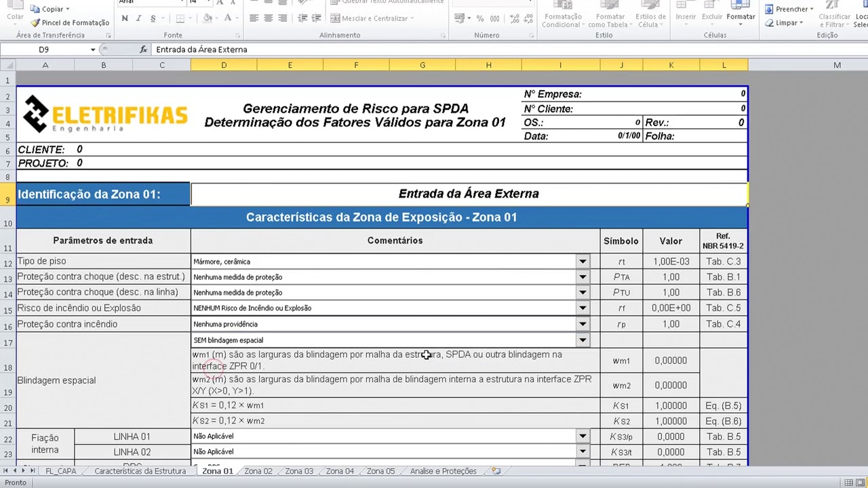This screenshot has height=488, width=868.
Task: Select the Zona 01 sheet tab
Action: click(217, 471)
